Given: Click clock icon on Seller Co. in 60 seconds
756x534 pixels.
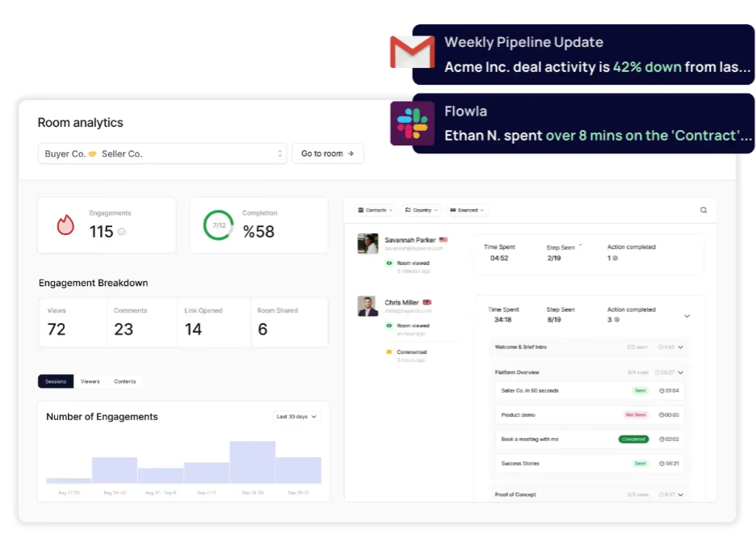Looking at the screenshot, I should [x=662, y=391].
